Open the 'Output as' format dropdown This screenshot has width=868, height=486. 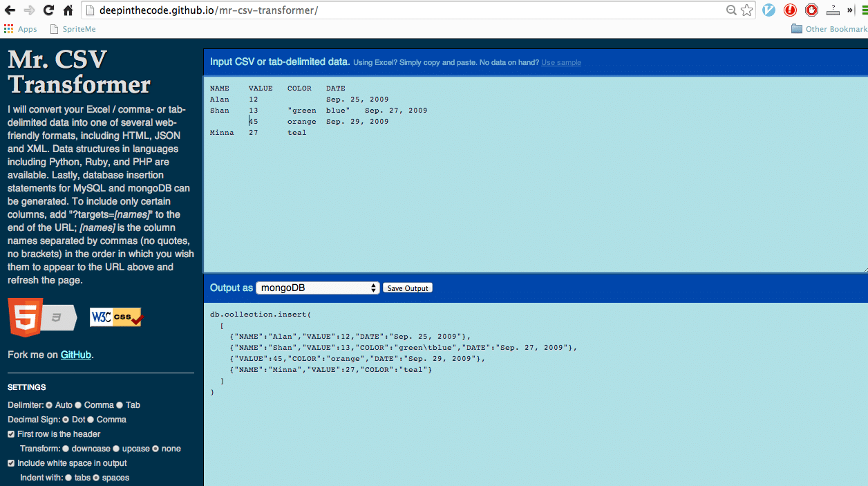click(317, 288)
